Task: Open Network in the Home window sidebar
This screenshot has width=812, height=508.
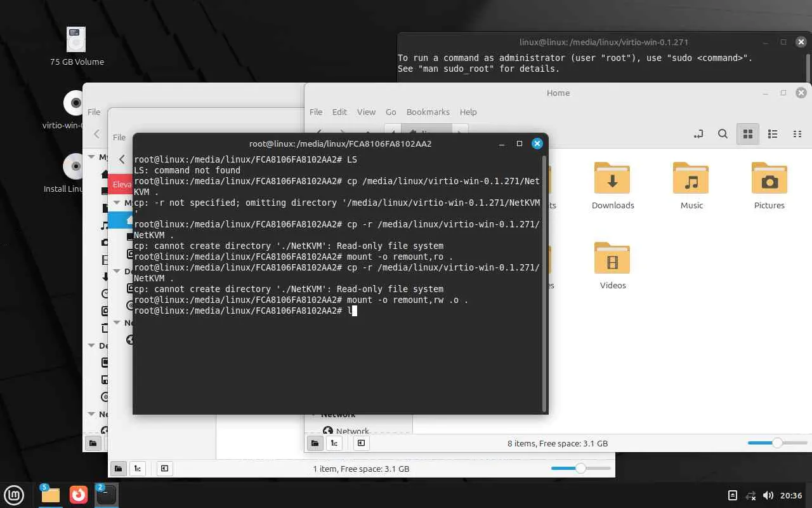Action: point(352,431)
